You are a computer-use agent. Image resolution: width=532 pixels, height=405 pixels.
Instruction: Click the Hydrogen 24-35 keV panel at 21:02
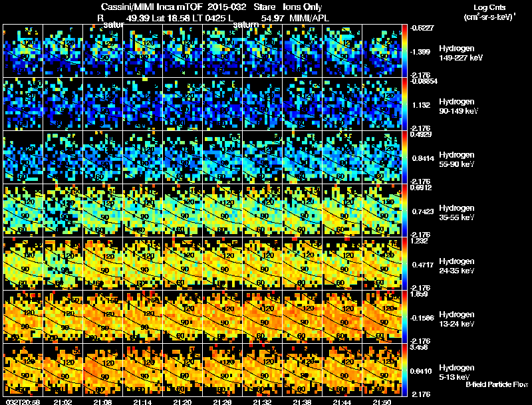pyautogui.click(x=63, y=263)
